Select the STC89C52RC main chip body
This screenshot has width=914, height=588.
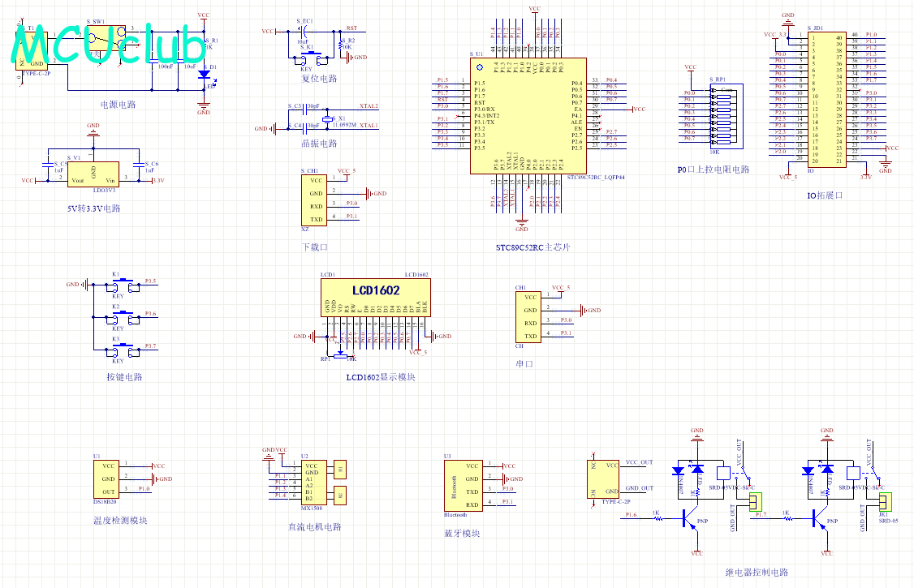click(x=528, y=115)
